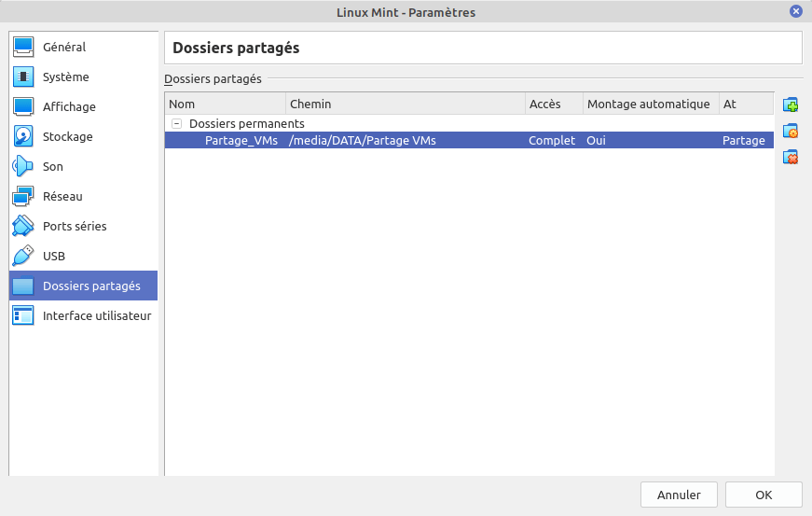Click the Partage mount point cell
Screen dimensions: 812x516
(744, 140)
